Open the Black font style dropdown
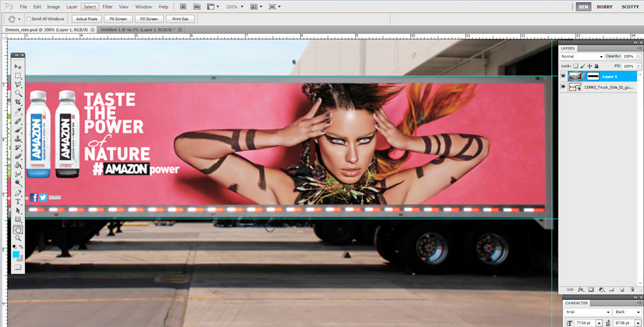644x327 pixels. coord(627,312)
